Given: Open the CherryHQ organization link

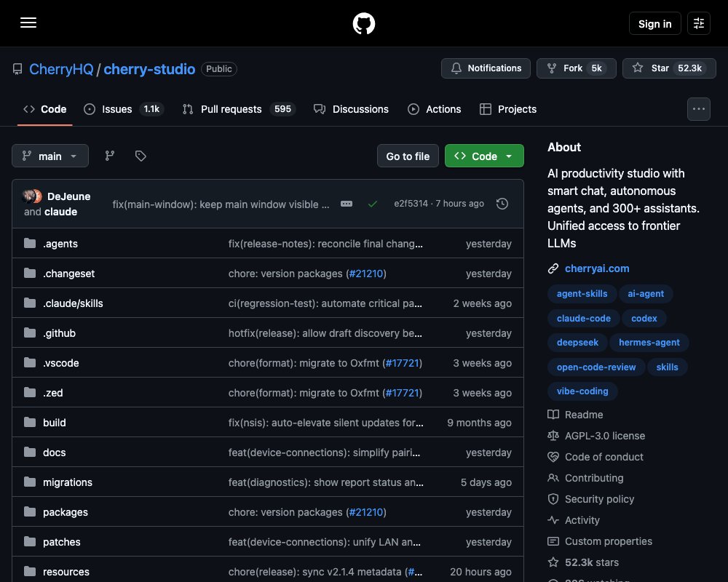Looking at the screenshot, I should (x=61, y=69).
